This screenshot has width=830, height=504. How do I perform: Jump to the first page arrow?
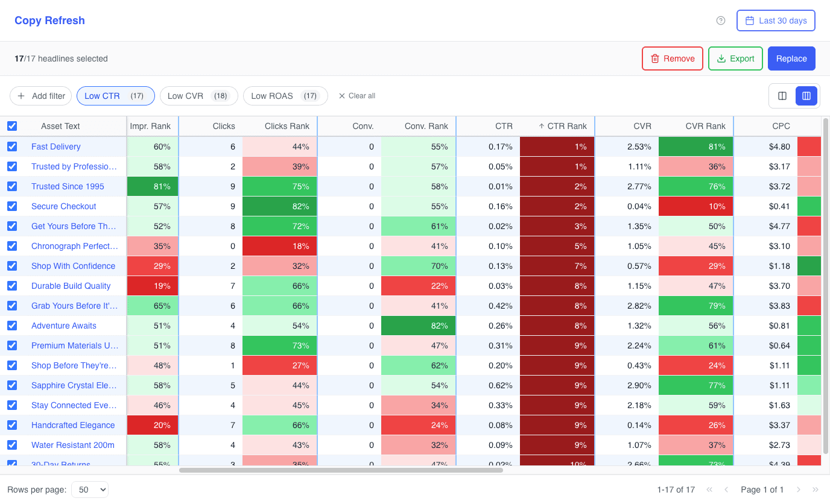point(709,490)
